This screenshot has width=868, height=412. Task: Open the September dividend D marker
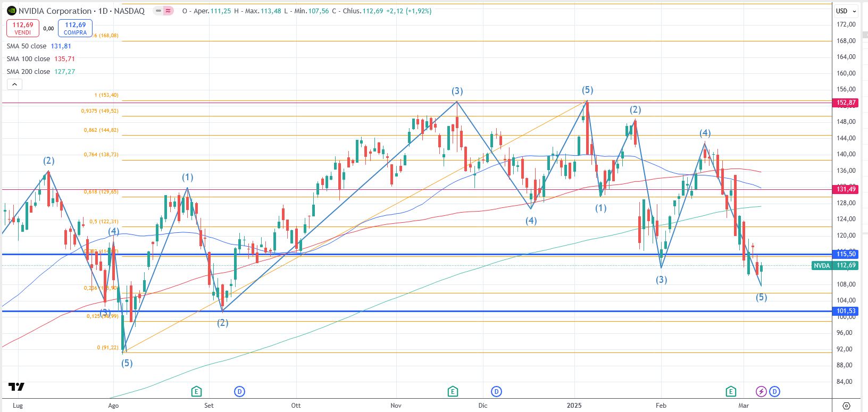pos(239,392)
